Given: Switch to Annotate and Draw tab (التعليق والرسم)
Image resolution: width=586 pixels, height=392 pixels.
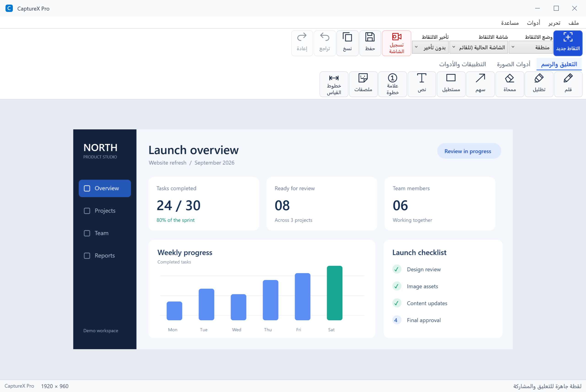Looking at the screenshot, I should point(559,64).
